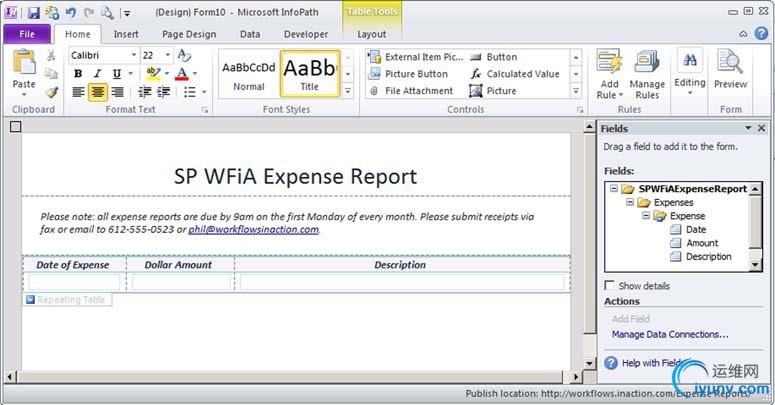Decrease indent of selected text
Image resolution: width=775 pixels, height=405 pixels.
(144, 92)
